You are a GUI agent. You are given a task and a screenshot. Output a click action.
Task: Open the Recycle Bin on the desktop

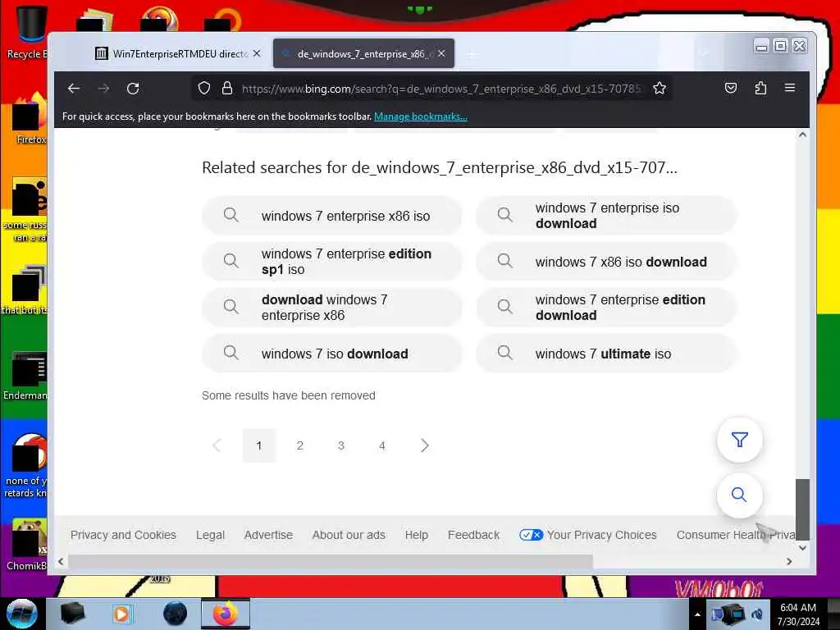[27, 32]
